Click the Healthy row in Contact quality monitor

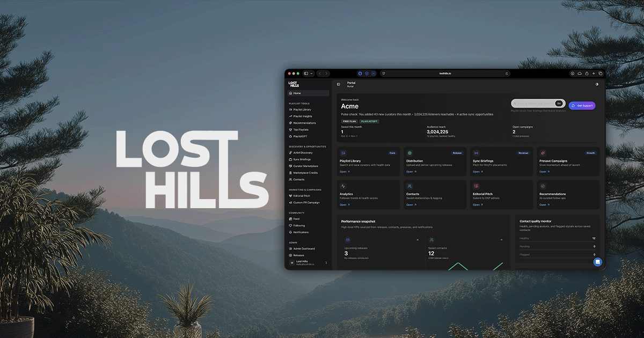click(557, 238)
